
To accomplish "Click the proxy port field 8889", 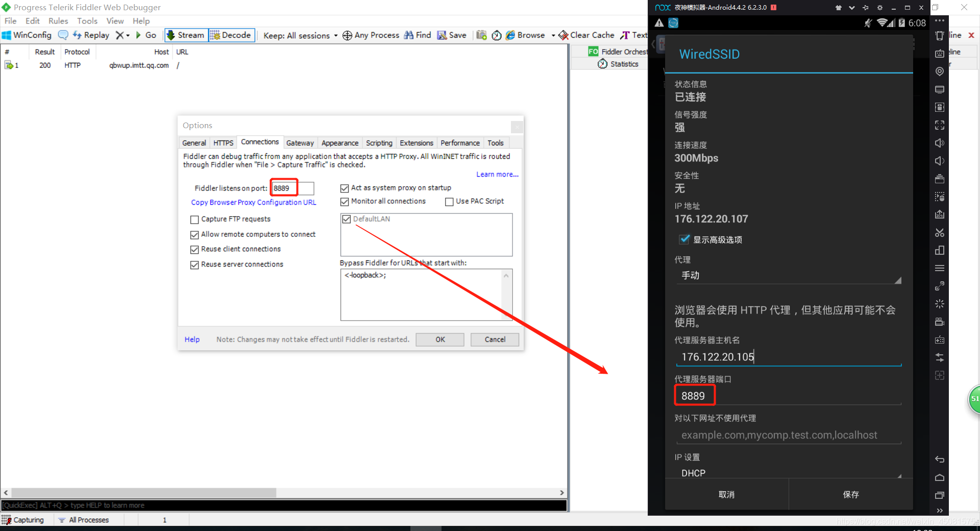I will pos(789,396).
